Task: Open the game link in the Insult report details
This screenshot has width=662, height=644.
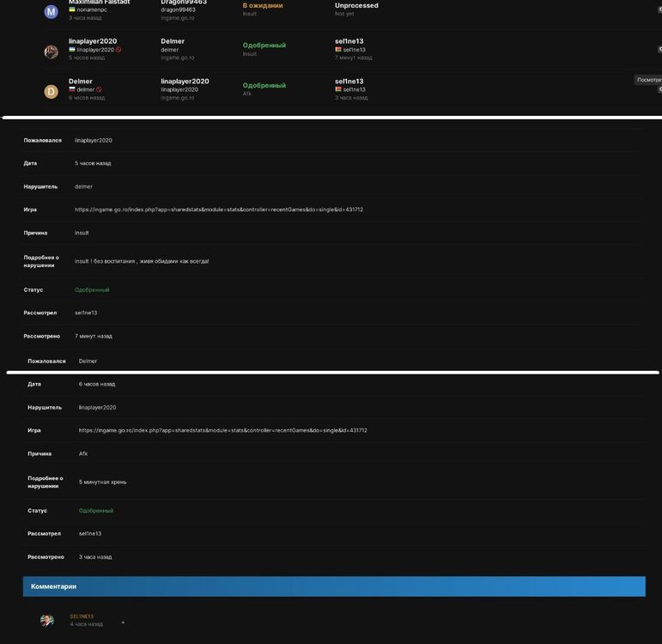Action: click(x=218, y=210)
